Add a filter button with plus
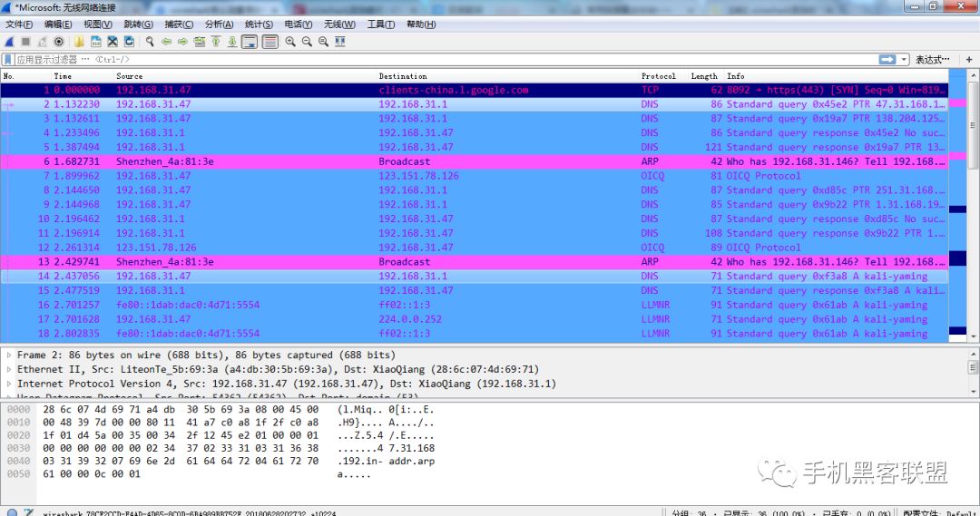The image size is (980, 516). coord(969,59)
